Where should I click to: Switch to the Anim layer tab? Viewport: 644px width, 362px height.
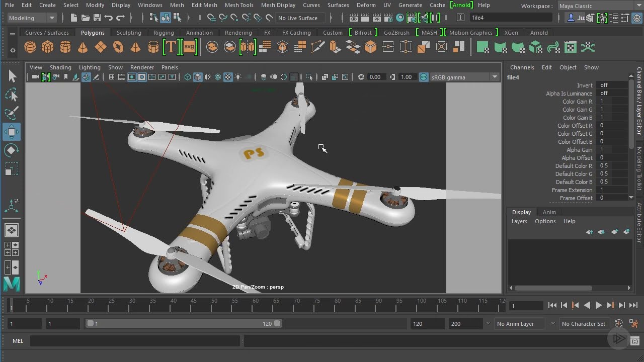coord(549,212)
